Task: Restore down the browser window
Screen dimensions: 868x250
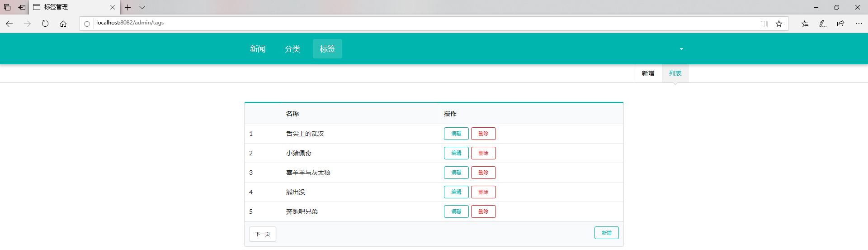Action: coord(837,7)
